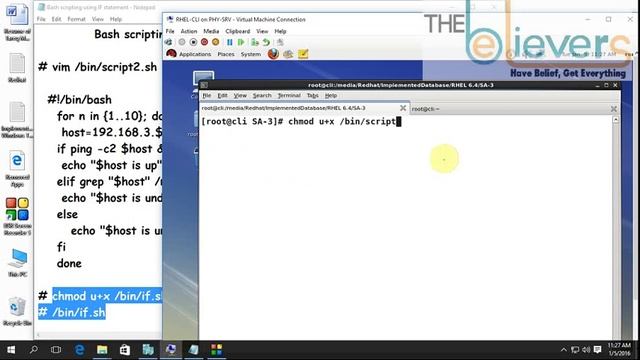Viewport: 640px width, 360px height.
Task: Open Media menu in Virtual Machine Connection
Action: [x=211, y=31]
